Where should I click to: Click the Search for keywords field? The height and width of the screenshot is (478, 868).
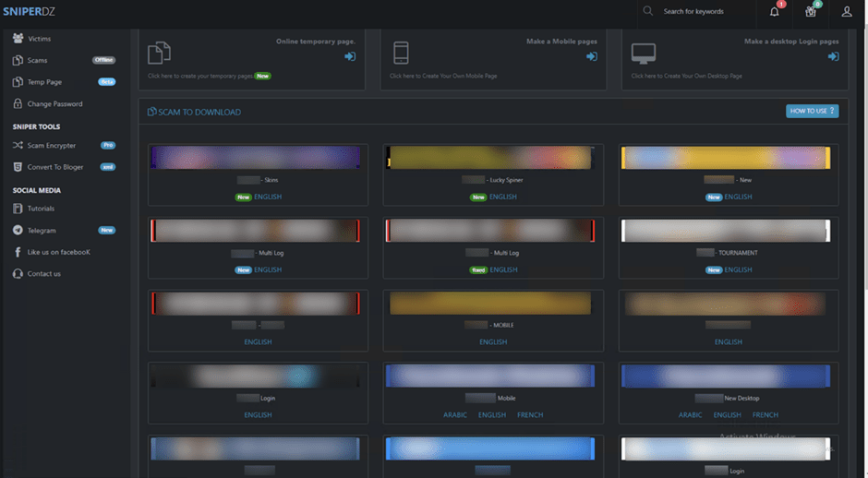[x=702, y=12]
